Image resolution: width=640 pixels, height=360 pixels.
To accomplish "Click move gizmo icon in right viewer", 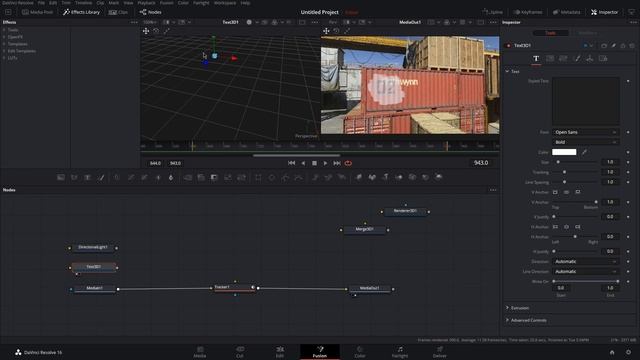I will [x=326, y=31].
